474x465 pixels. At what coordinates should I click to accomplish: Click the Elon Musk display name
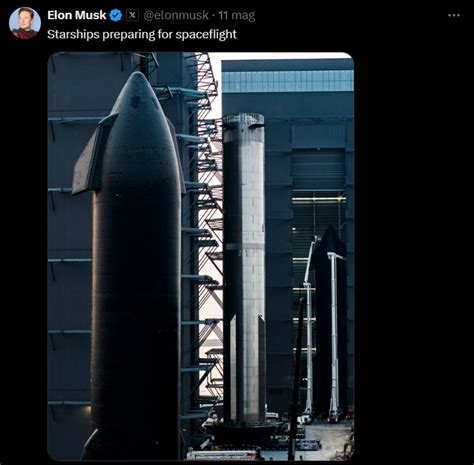click(x=77, y=15)
